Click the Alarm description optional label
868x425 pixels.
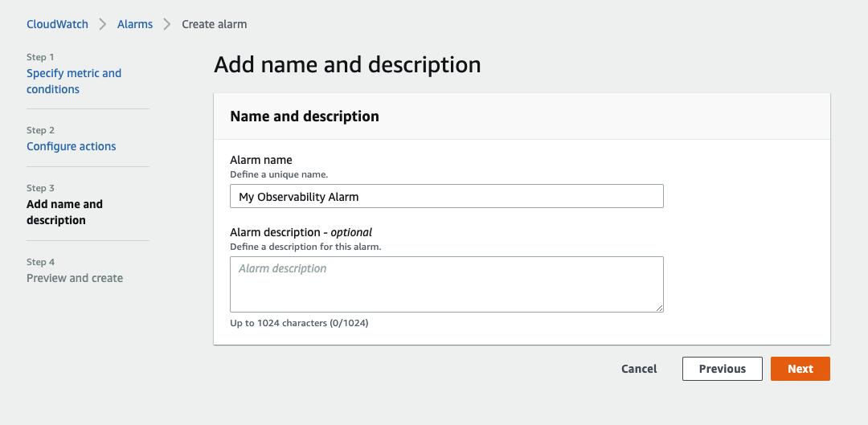tap(301, 232)
